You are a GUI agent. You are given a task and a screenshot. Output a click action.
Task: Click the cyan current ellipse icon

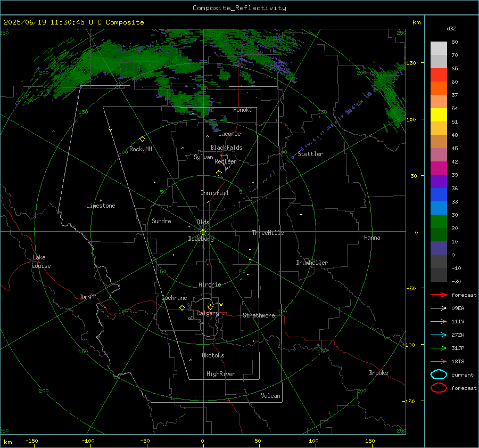click(x=439, y=374)
